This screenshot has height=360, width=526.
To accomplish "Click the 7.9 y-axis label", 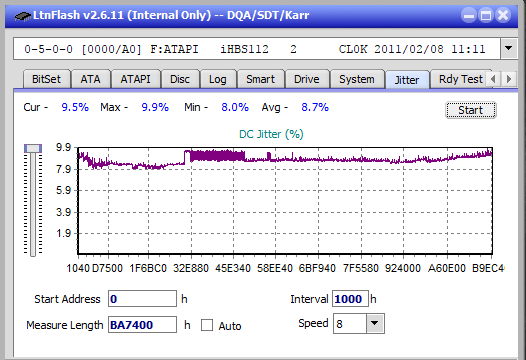I will coord(63,169).
